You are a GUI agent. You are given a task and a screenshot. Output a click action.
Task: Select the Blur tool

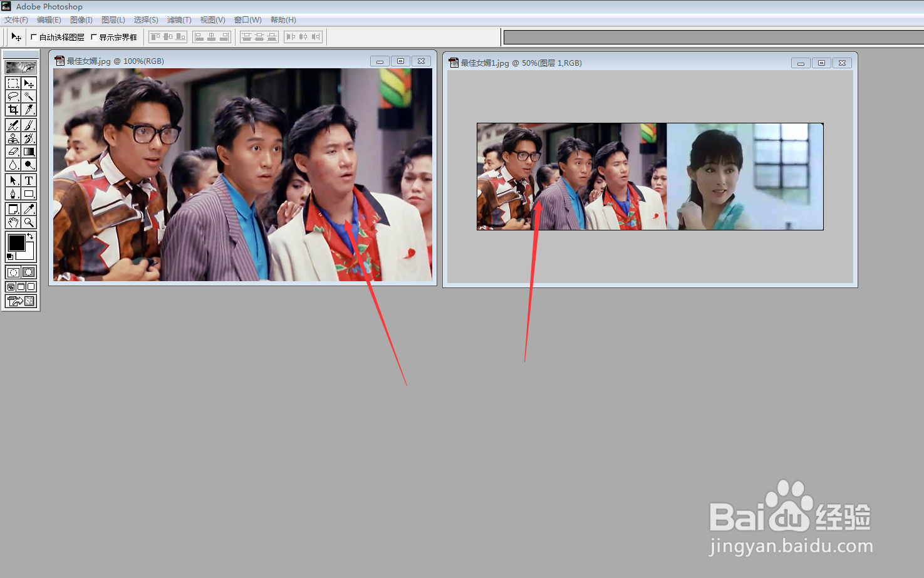(x=13, y=165)
